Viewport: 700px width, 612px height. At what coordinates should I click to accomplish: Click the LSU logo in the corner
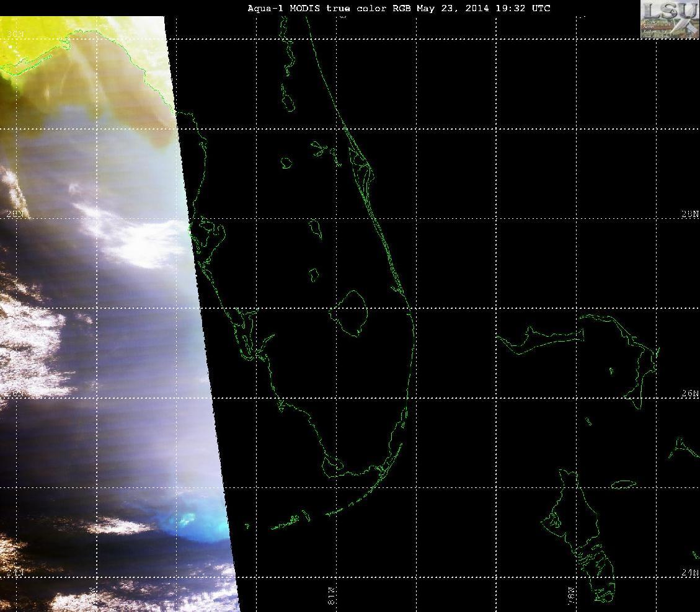tap(670, 19)
